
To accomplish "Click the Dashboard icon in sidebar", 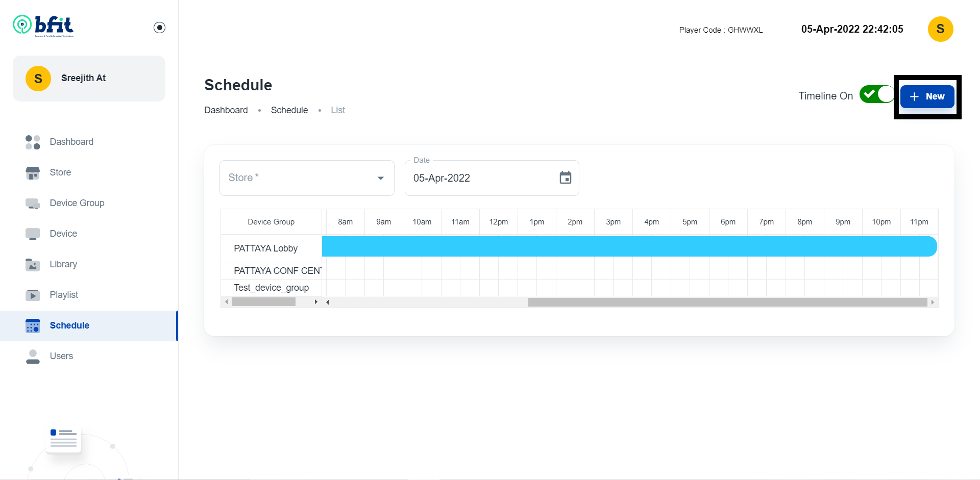I will click(x=33, y=142).
